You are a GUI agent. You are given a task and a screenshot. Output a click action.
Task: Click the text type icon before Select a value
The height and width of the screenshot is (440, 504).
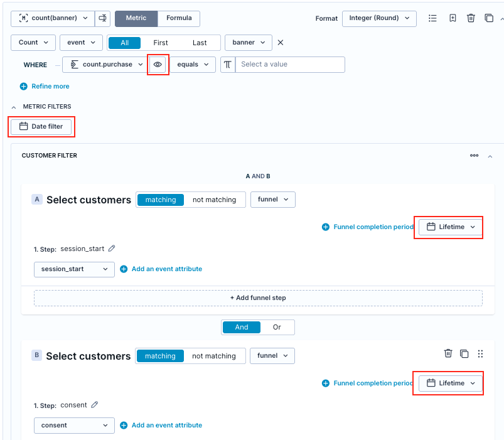tap(228, 65)
